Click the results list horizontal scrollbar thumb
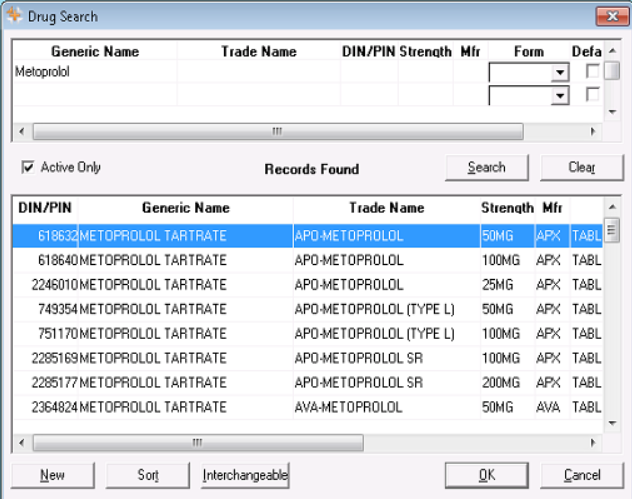This screenshot has height=499, width=632. coord(198,443)
